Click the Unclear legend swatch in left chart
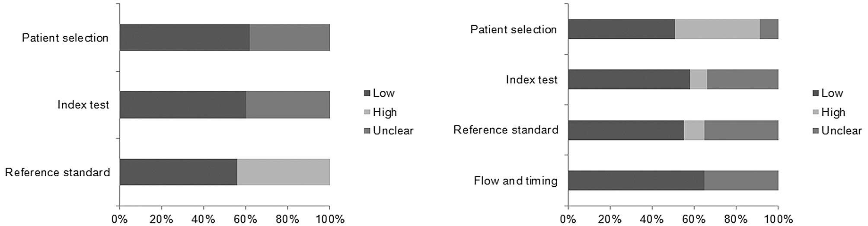 tap(367, 131)
